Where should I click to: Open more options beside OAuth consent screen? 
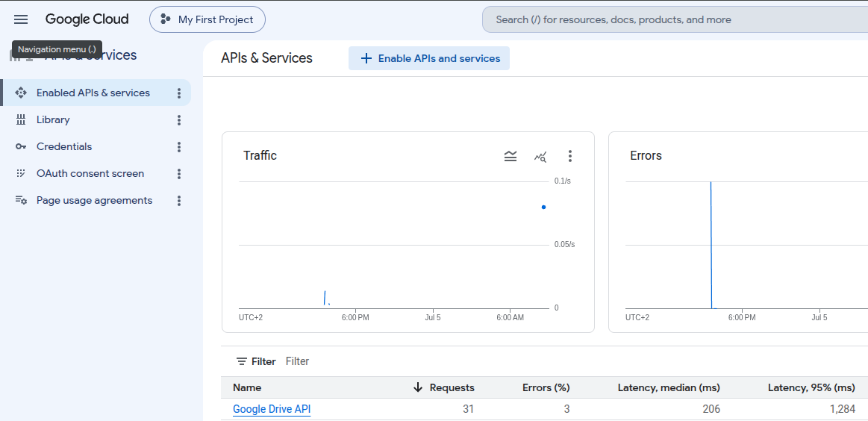point(179,174)
